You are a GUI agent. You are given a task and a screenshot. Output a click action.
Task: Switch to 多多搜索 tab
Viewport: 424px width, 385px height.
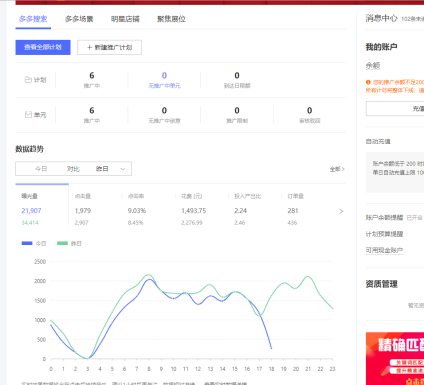(33, 19)
